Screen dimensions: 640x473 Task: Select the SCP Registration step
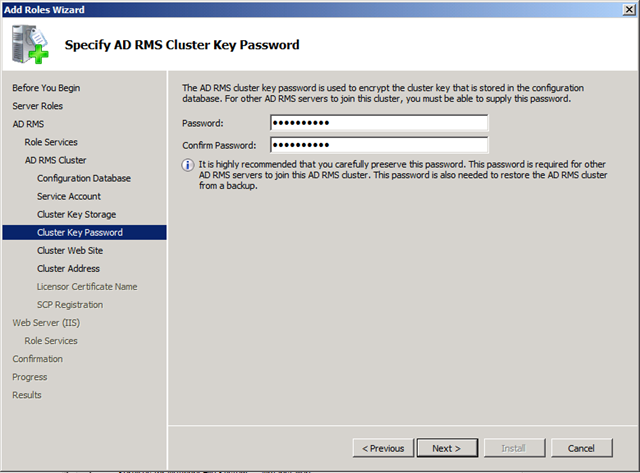(70, 305)
